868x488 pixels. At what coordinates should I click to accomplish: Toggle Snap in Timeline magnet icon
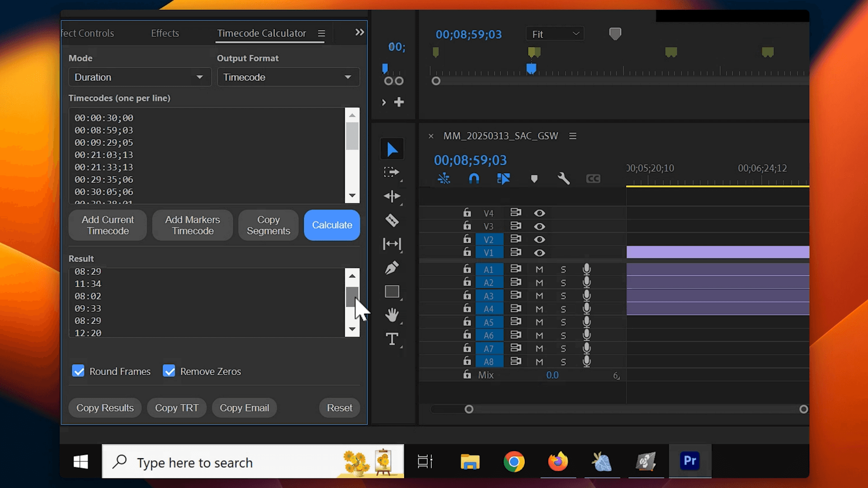(474, 179)
